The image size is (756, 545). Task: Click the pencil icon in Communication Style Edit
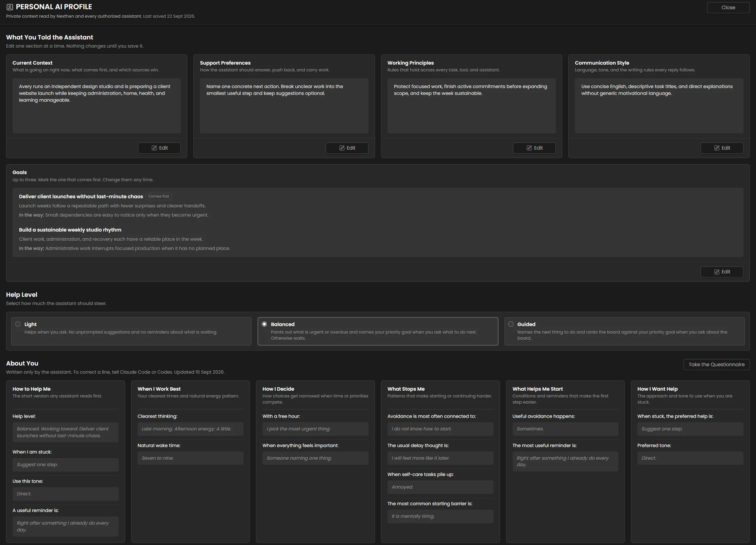click(x=717, y=148)
